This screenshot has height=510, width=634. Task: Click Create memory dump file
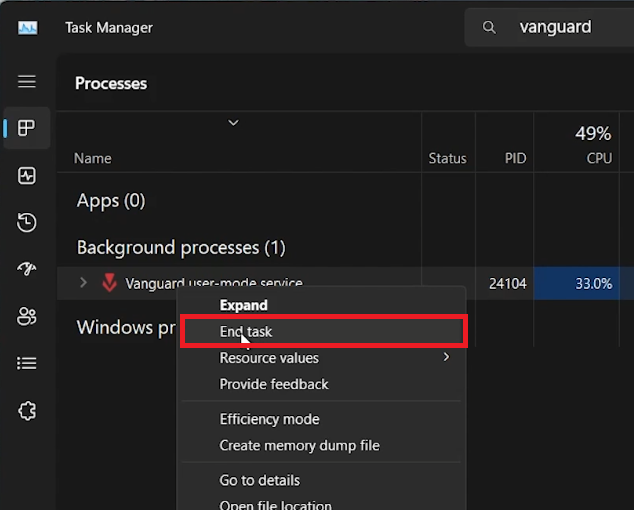click(299, 445)
